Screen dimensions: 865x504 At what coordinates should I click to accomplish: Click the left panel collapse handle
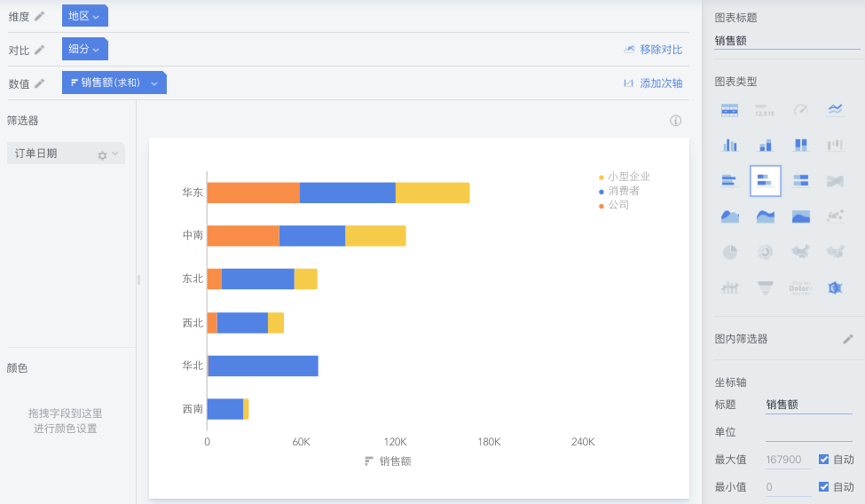138,280
